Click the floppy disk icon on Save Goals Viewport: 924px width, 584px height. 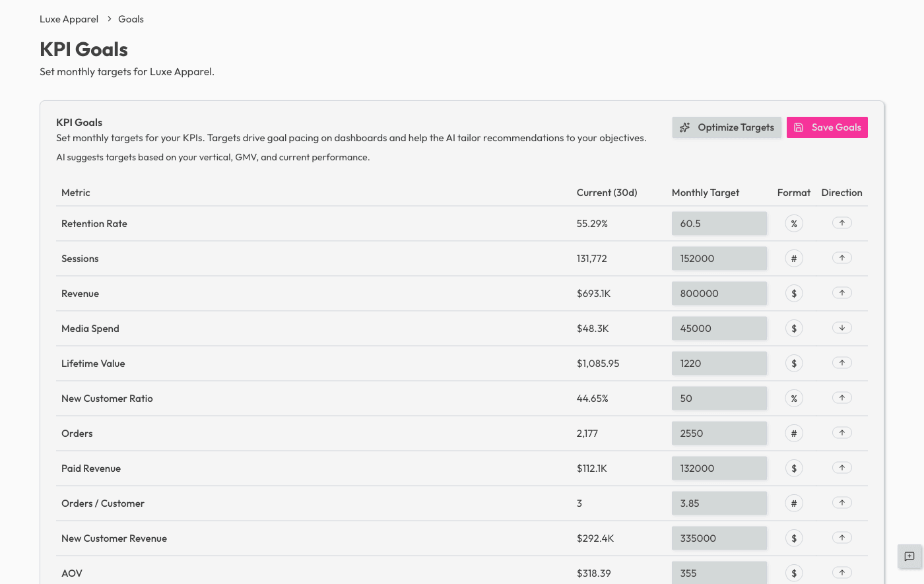[799, 127]
